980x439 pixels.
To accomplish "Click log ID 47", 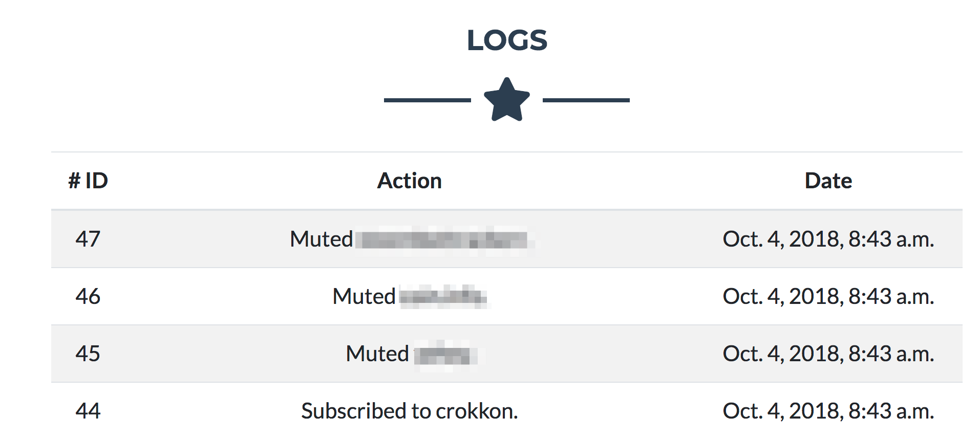I will click(88, 239).
